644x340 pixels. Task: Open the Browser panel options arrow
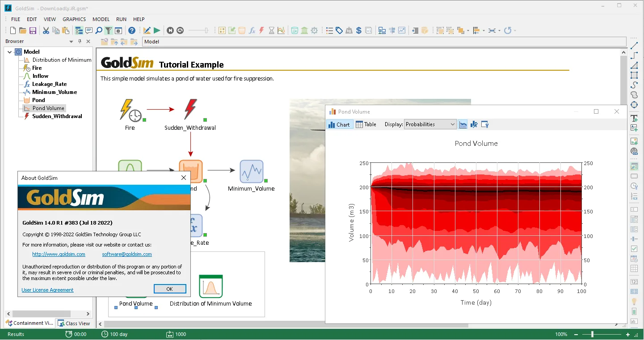[x=71, y=42]
